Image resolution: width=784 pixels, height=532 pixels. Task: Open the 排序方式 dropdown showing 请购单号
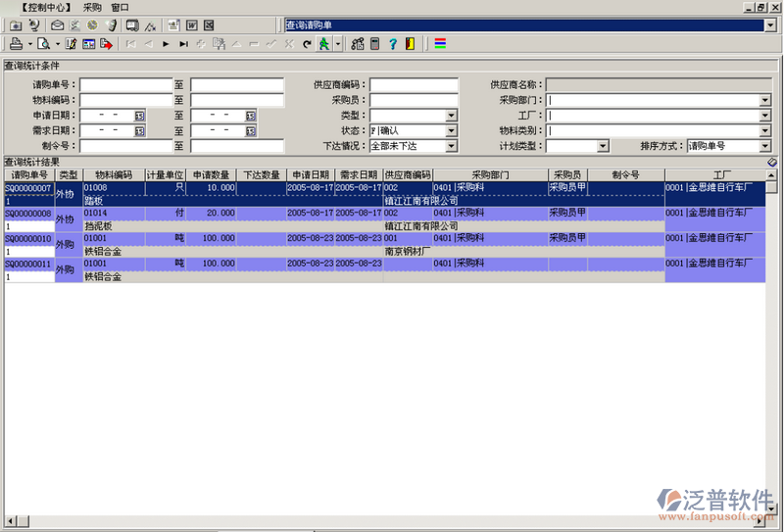point(765,146)
